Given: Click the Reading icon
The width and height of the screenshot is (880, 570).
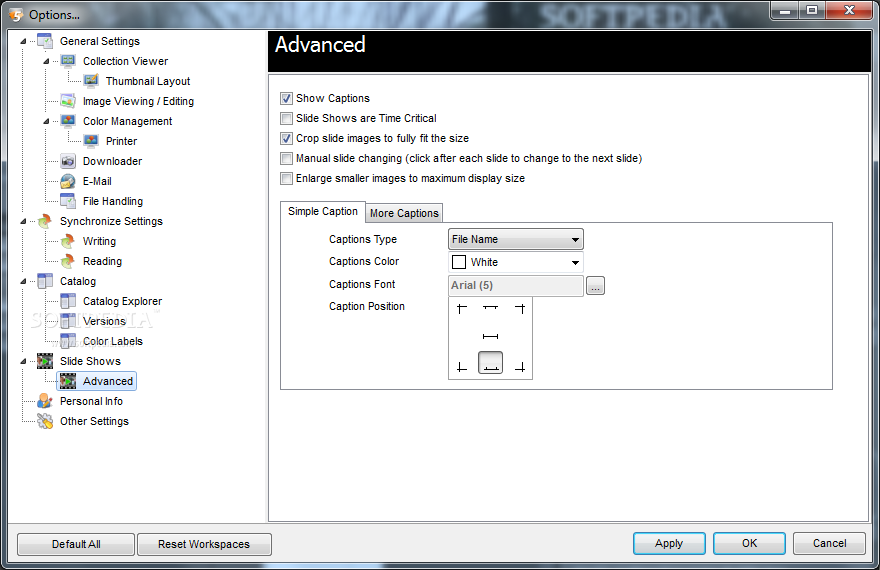Looking at the screenshot, I should coord(68,261).
